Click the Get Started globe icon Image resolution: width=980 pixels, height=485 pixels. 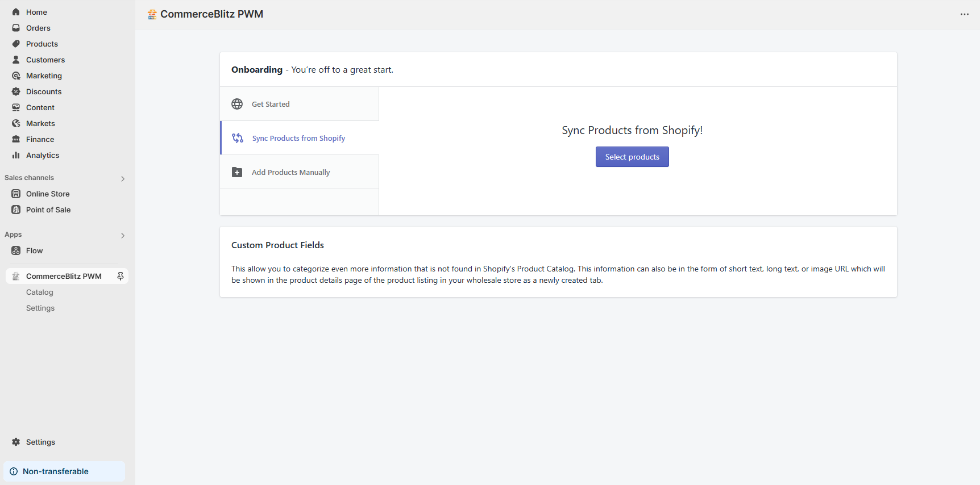coord(237,104)
